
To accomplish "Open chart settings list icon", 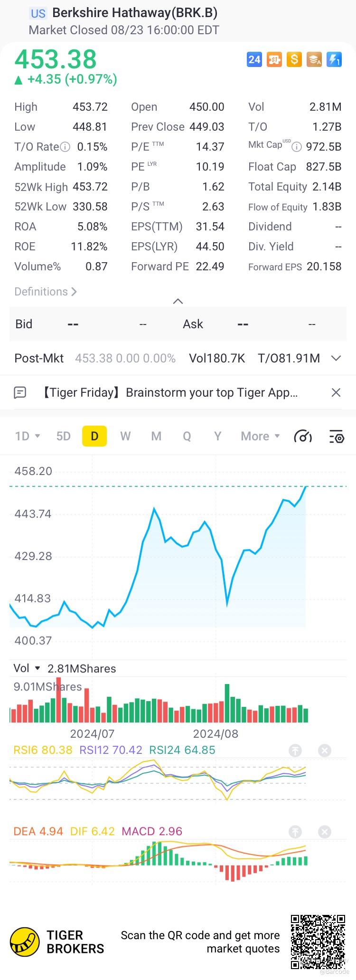I will 336,436.
